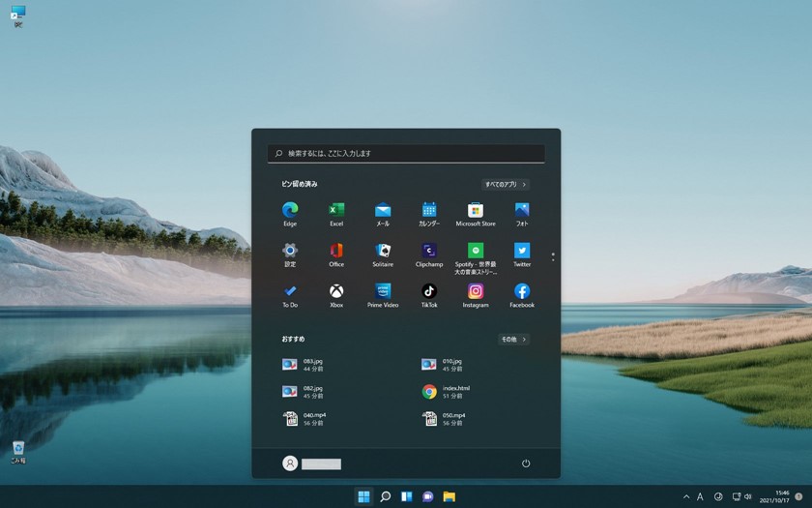Expand その他 recommended items
This screenshot has height=508, width=812.
pyautogui.click(x=513, y=339)
